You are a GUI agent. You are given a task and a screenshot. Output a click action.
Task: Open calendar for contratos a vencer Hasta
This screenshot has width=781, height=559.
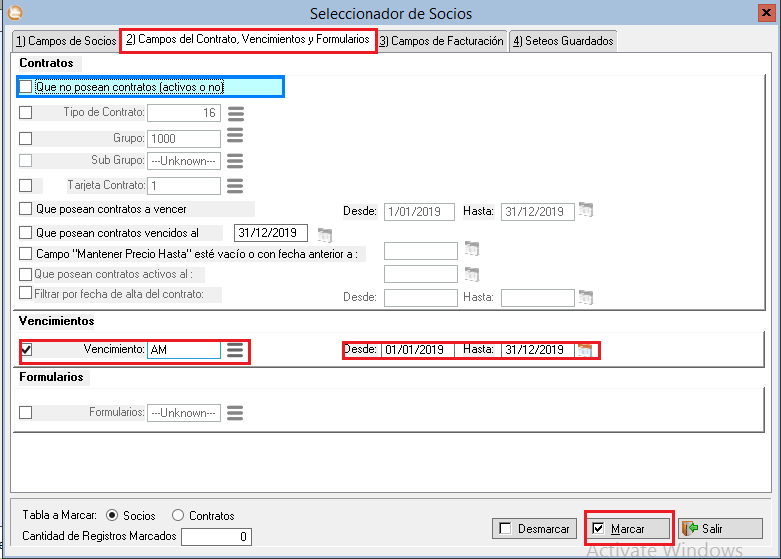coord(586,211)
